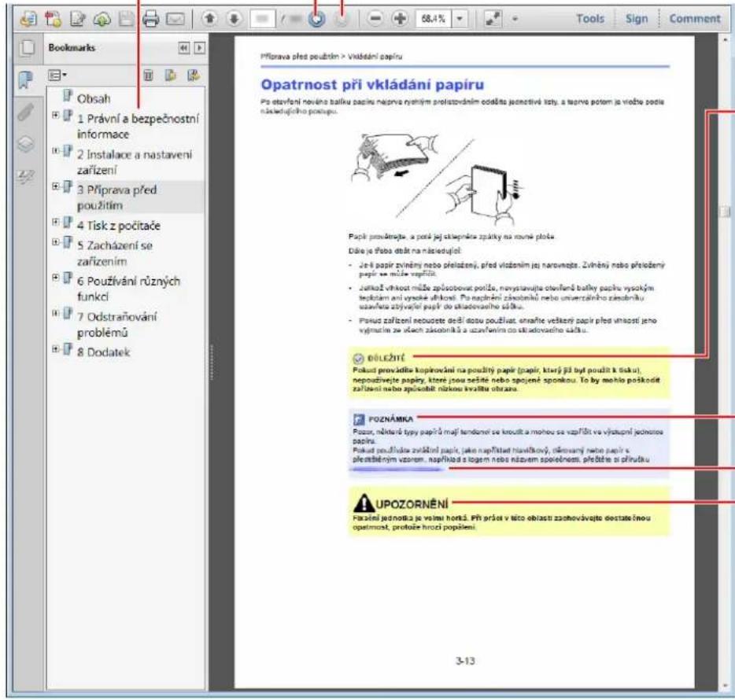
Task: Open the dropdown arrow beside read mode icon
Action: (x=515, y=19)
